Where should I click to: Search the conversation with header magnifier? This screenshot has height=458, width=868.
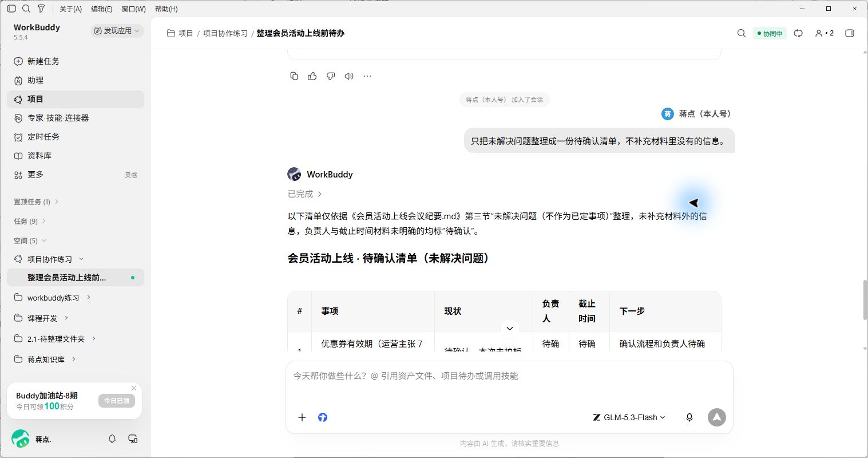[742, 33]
